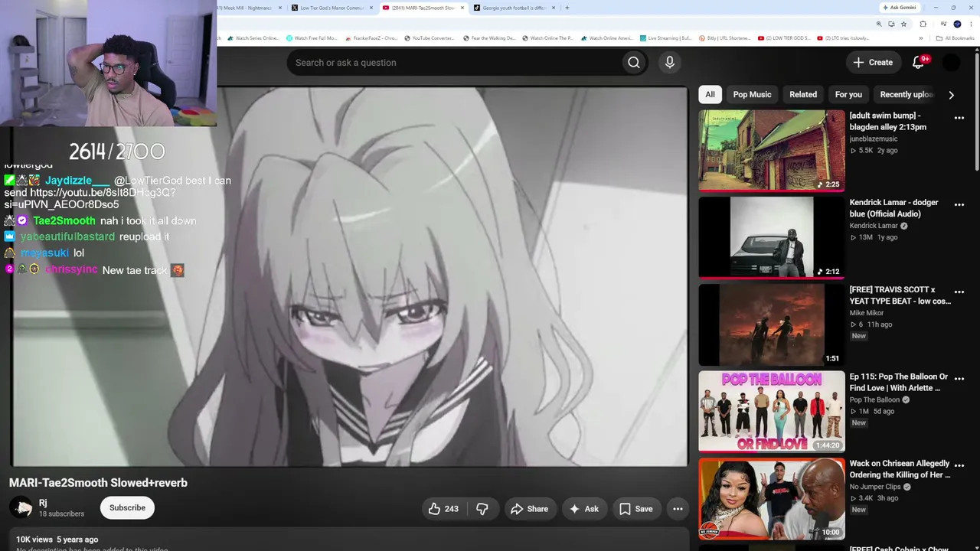Open the Mike Mikor channel link
980x551 pixels.
pos(867,313)
